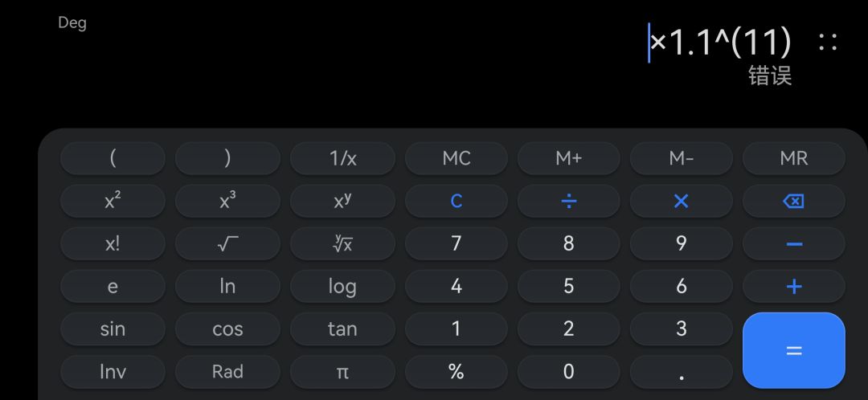This screenshot has width=868, height=400.
Task: Tap the blue minus key
Action: click(793, 243)
